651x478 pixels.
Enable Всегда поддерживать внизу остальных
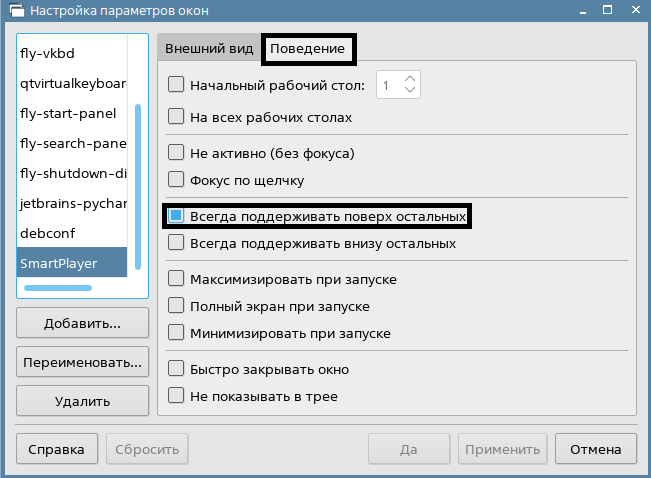tap(176, 242)
